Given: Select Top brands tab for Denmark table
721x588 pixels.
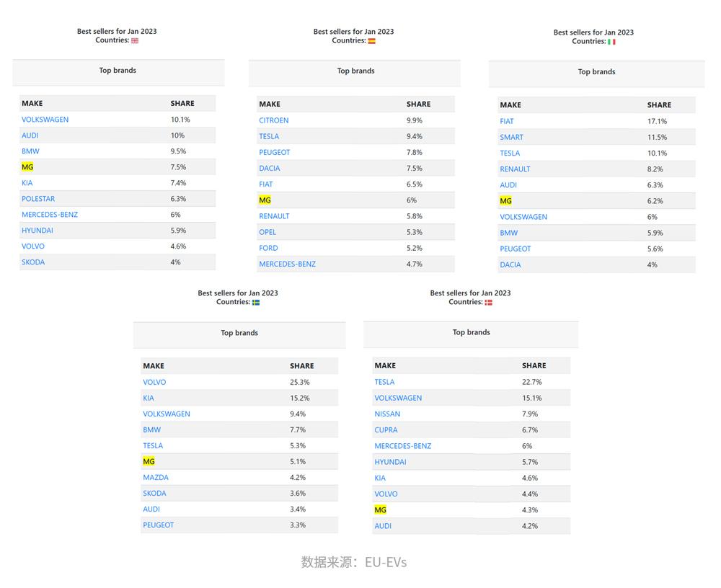Looking at the screenshot, I should coord(471,332).
